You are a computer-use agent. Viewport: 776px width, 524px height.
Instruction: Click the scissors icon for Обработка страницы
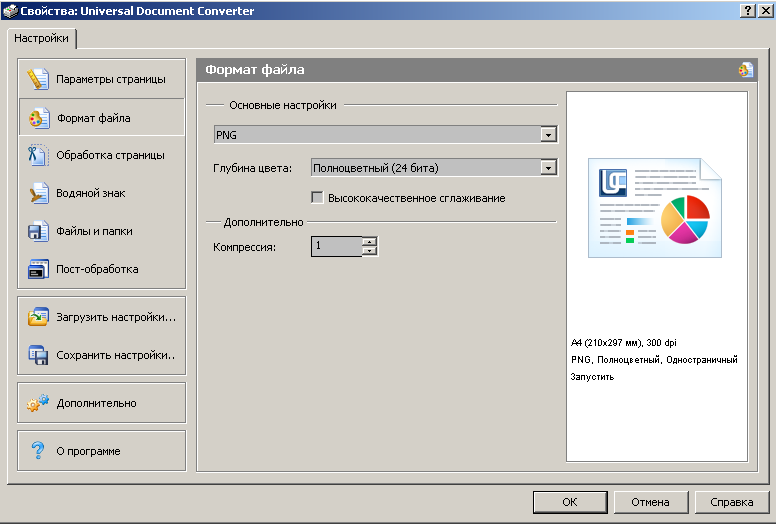tap(38, 155)
